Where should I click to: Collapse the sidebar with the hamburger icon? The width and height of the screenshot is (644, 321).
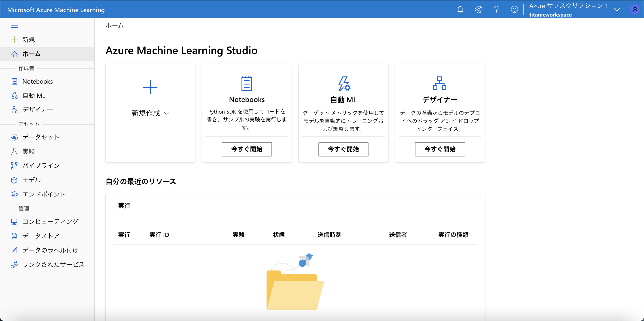point(15,25)
